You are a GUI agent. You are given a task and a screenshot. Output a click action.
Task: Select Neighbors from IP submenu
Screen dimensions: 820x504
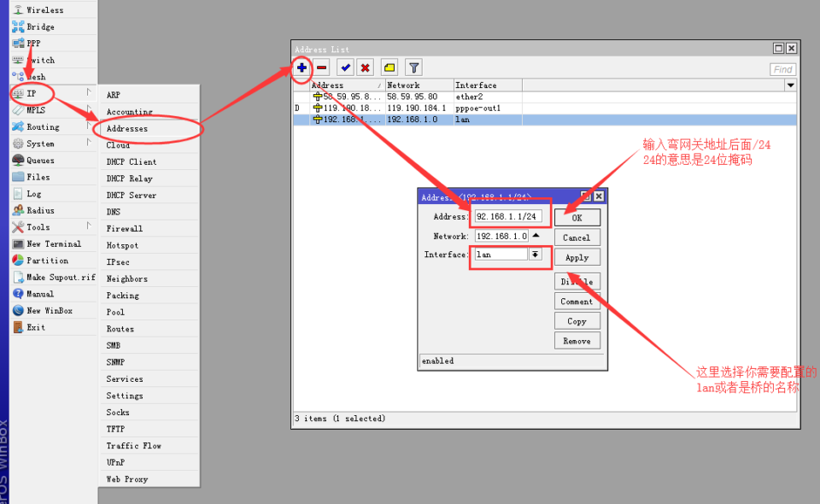coord(149,278)
